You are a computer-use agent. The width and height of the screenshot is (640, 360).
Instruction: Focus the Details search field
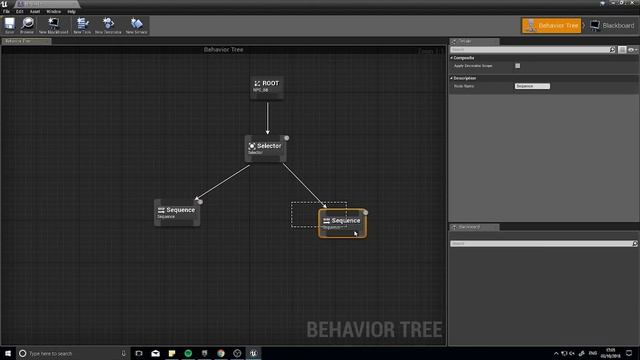coord(529,49)
